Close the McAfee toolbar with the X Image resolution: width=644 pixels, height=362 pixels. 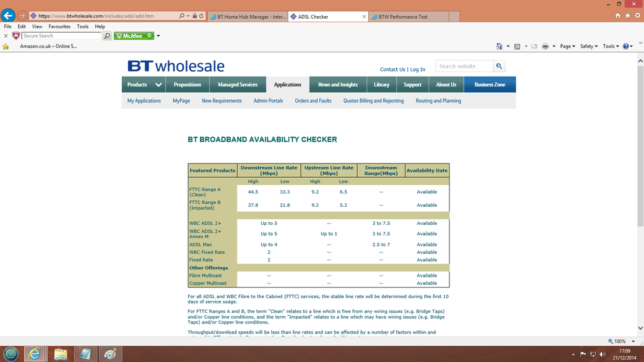[6, 36]
